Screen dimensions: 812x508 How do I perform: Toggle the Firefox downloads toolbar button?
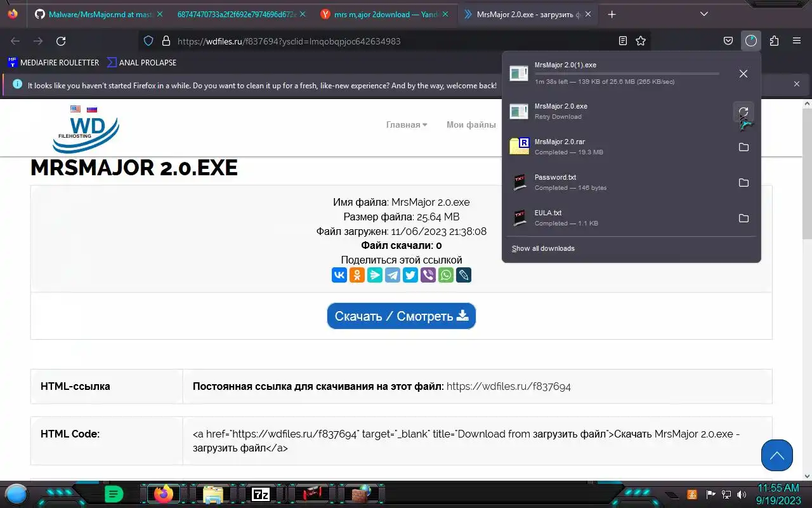pyautogui.click(x=751, y=41)
